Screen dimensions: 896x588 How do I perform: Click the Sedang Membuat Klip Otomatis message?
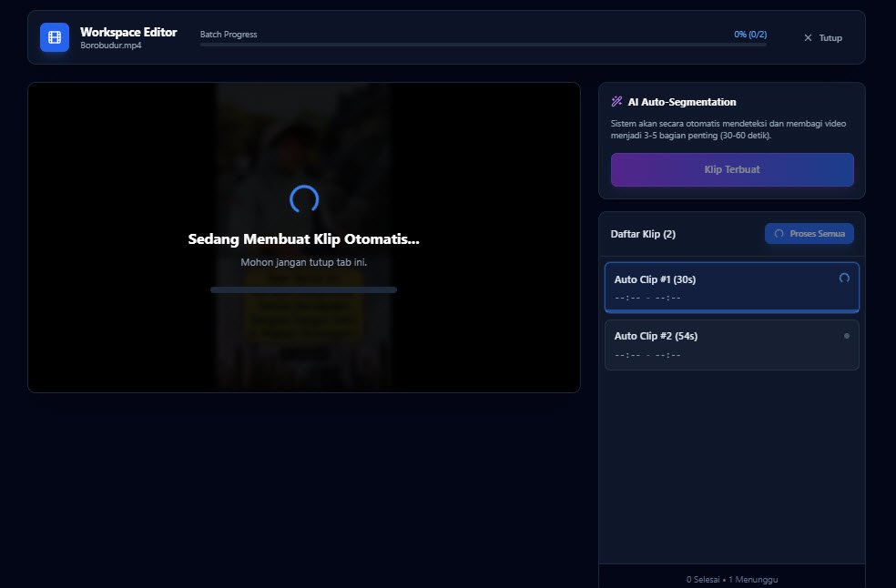(x=303, y=238)
